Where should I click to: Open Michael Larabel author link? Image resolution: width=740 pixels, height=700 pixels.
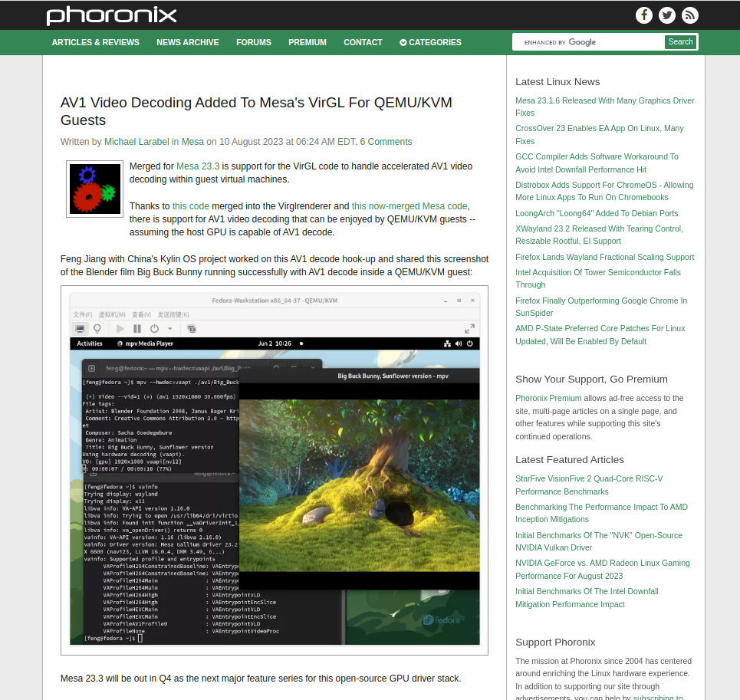click(x=136, y=142)
